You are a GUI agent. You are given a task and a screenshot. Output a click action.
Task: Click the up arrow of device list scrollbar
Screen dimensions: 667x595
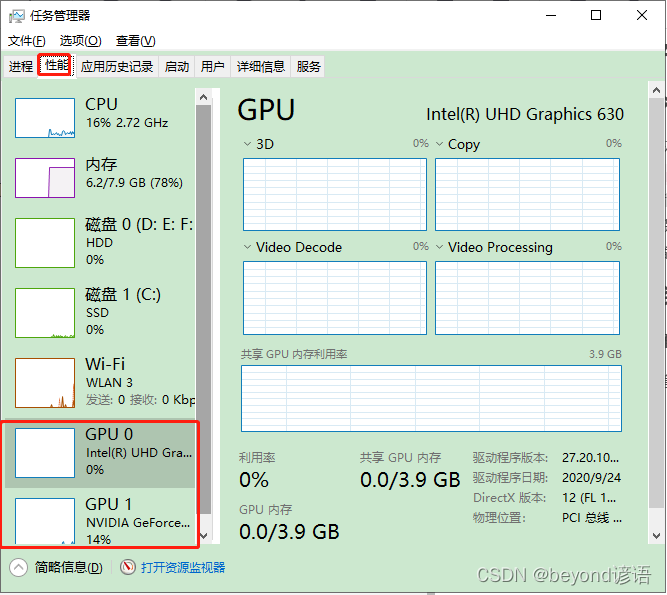click(x=203, y=97)
